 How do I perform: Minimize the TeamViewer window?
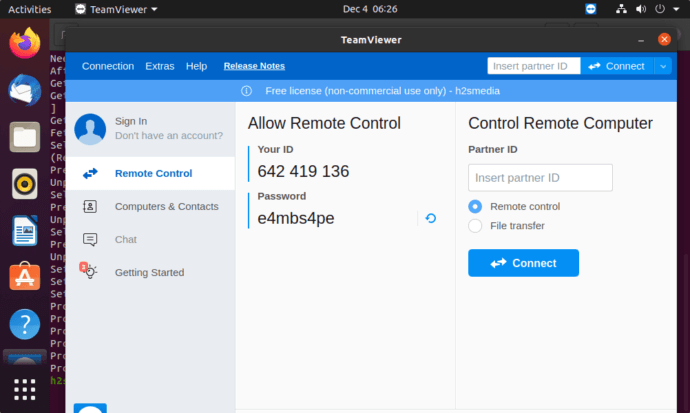[641, 40]
